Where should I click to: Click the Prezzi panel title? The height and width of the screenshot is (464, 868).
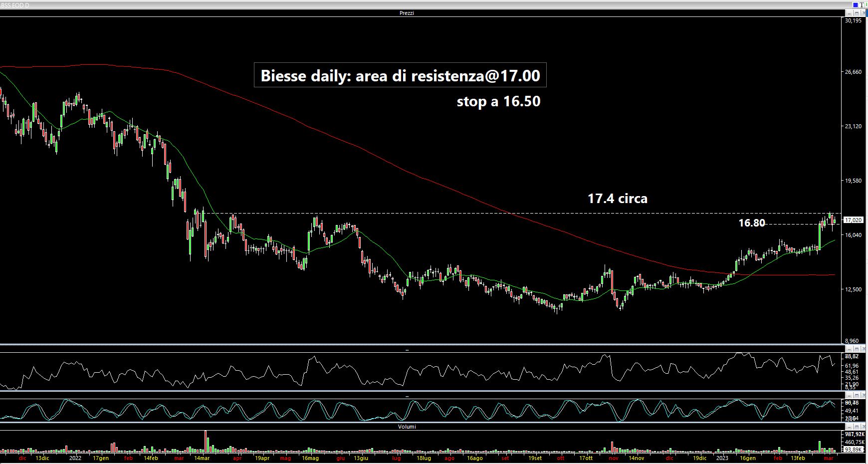click(407, 13)
